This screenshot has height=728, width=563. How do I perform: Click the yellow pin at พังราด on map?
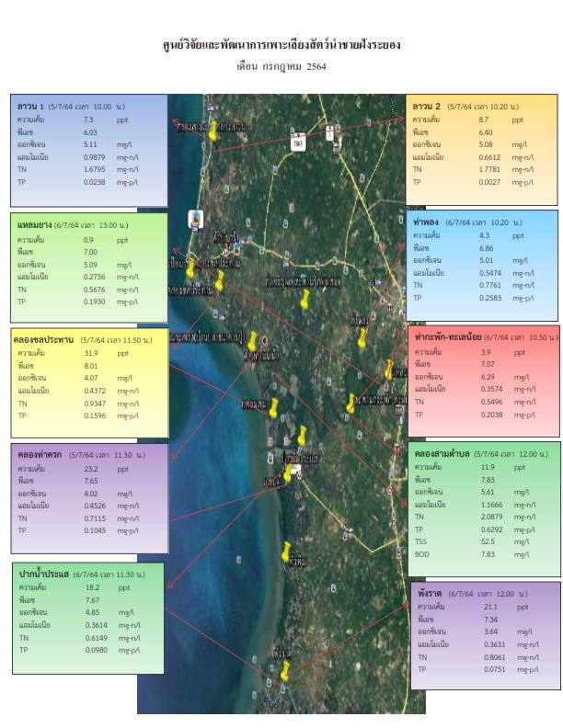pos(285,670)
